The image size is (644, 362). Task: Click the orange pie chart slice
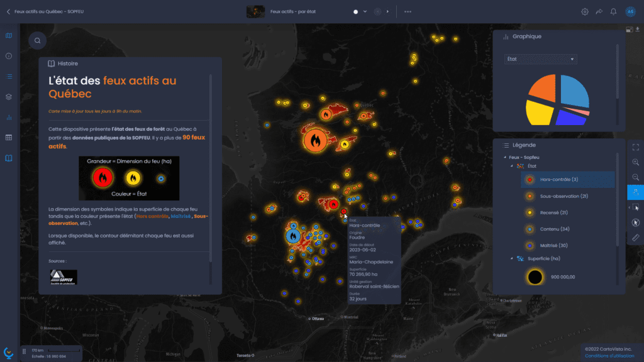tap(543, 87)
